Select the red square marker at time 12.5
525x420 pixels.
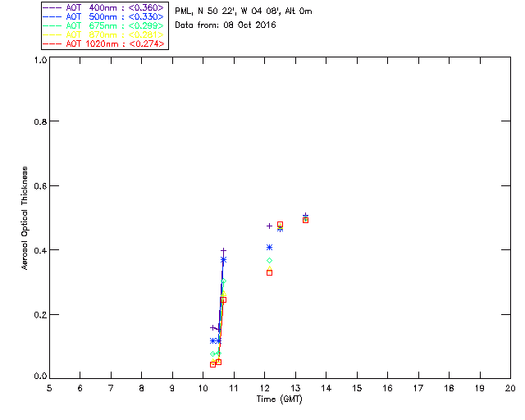[281, 225]
